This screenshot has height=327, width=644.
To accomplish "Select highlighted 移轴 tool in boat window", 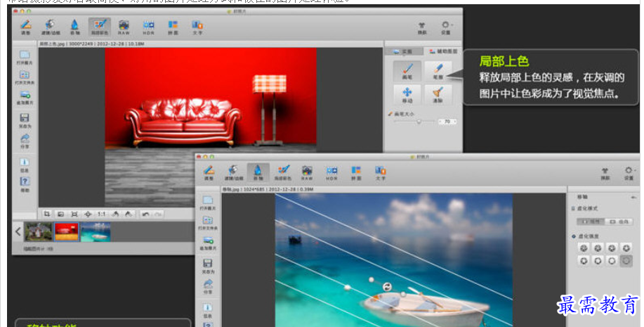I will click(x=258, y=173).
